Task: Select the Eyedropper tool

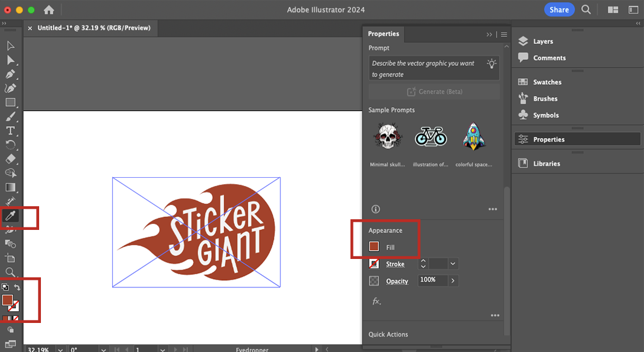Action: (x=10, y=215)
